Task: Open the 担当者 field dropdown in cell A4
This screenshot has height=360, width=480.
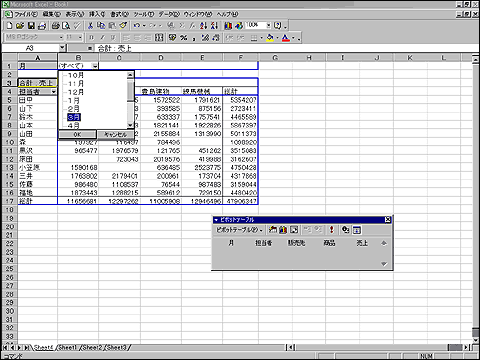Action: pos(53,92)
